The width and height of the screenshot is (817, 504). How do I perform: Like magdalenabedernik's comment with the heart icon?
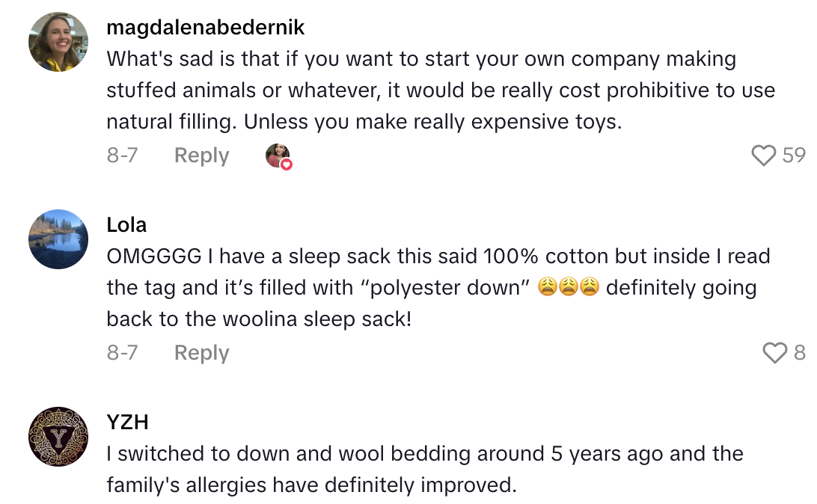point(764,156)
